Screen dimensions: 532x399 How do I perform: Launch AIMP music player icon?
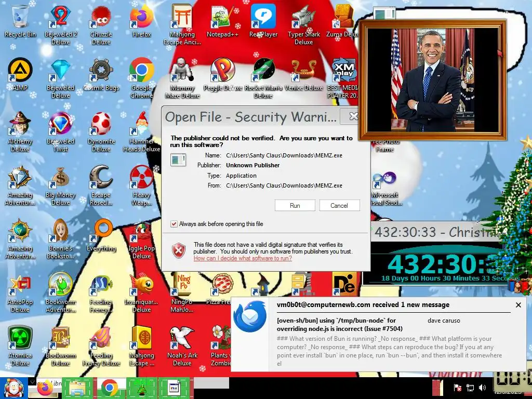[x=20, y=75]
